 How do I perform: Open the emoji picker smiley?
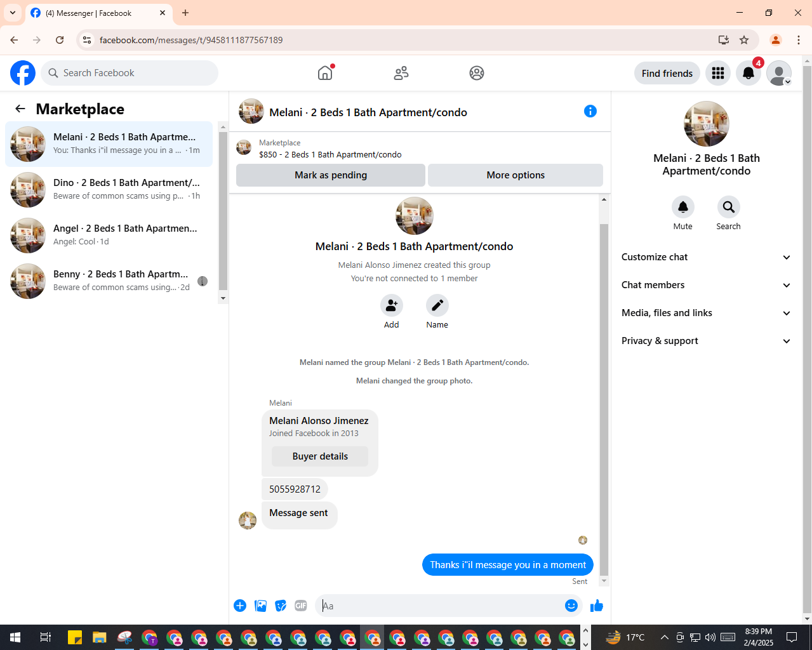[571, 606]
